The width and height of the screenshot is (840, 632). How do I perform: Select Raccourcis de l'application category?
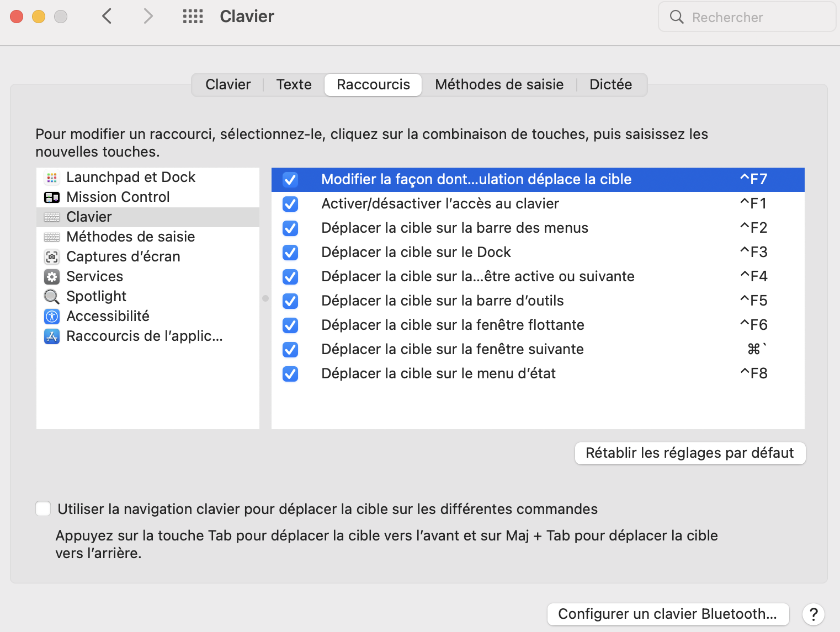[x=144, y=336]
